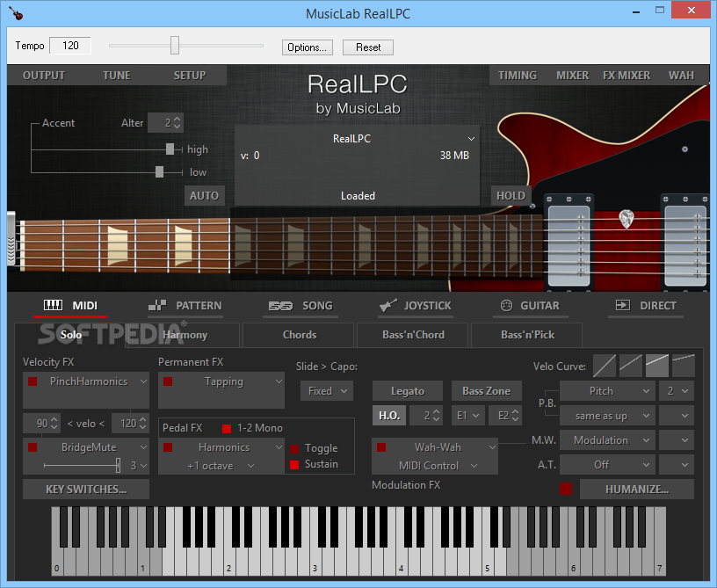This screenshot has width=717, height=588.
Task: Open the PinchHarmonics Velocity FX dropdown
Action: point(143,381)
